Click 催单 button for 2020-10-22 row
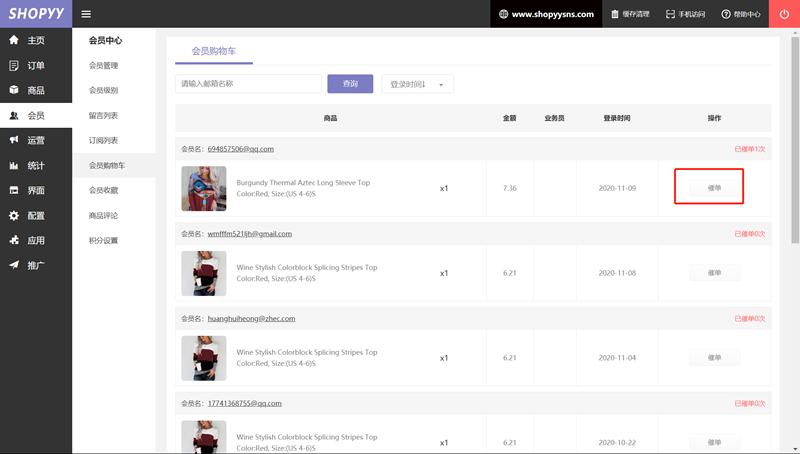Screen dimensions: 800x454 714,442
